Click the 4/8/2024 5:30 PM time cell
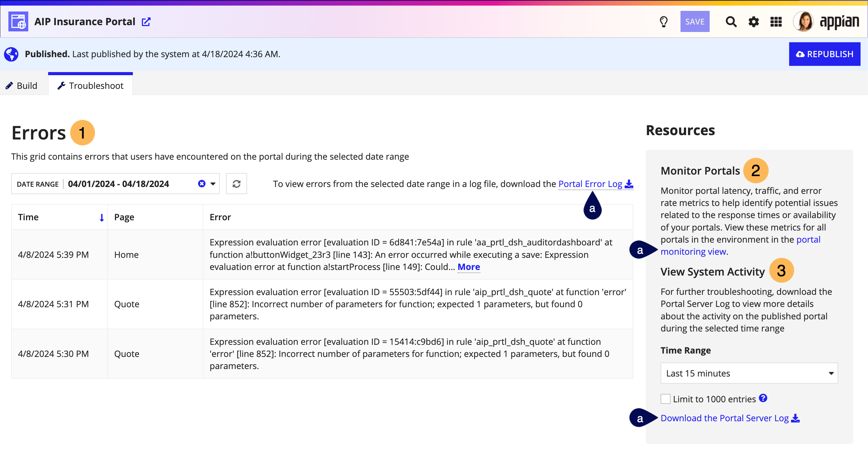Screen dimensions: 868x461 (x=60, y=354)
